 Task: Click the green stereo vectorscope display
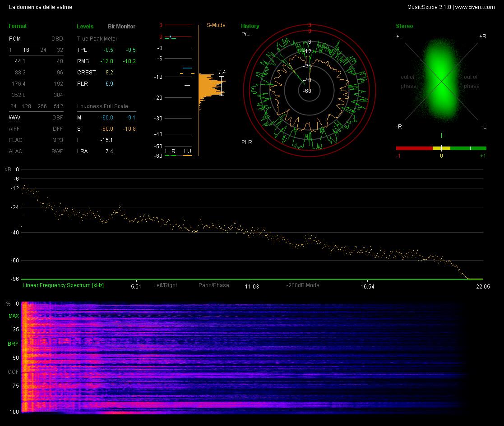pos(441,81)
